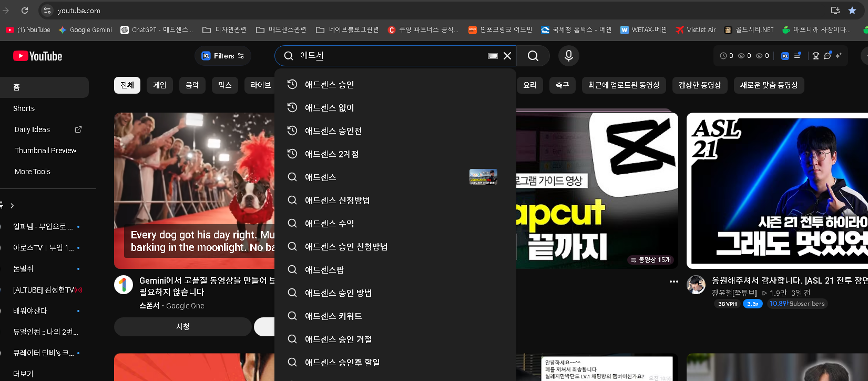Open Shorts in the sidebar
Screen dimensions: 868x381
pyautogui.click(x=44, y=108)
